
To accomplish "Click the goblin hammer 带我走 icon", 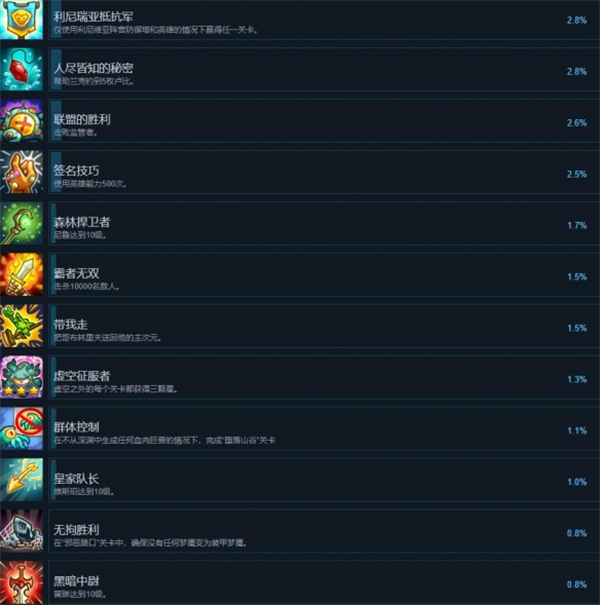I will pos(22,326).
